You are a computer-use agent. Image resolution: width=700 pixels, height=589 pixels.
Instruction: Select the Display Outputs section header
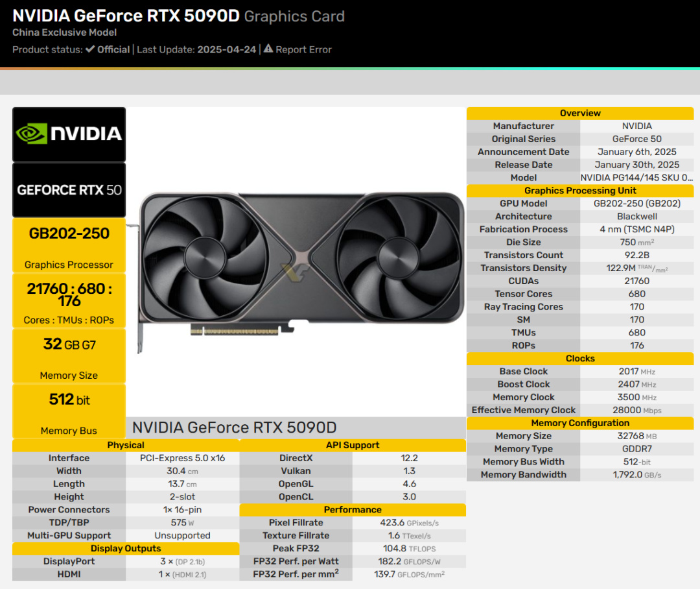(x=126, y=548)
